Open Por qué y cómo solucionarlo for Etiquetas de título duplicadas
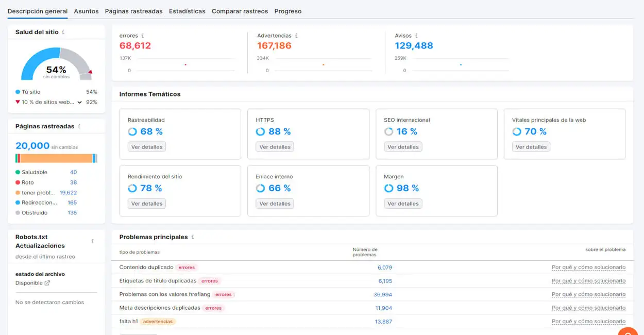This screenshot has width=644, height=335. coord(589,281)
